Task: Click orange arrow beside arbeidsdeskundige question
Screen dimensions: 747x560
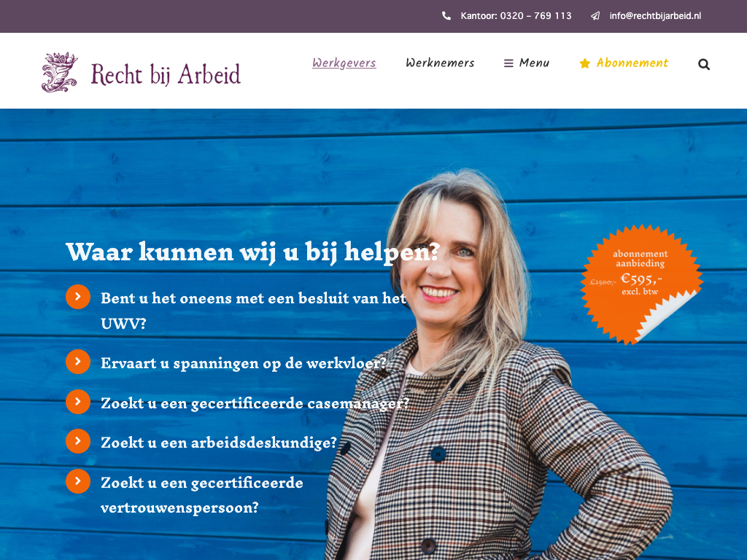Action: [78, 441]
